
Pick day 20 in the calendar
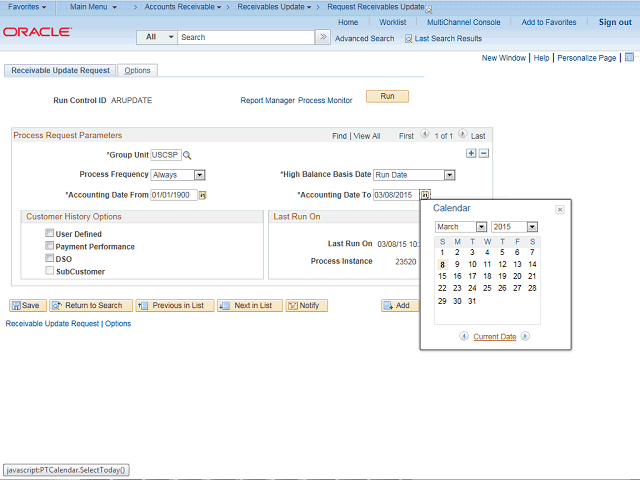[517, 276]
